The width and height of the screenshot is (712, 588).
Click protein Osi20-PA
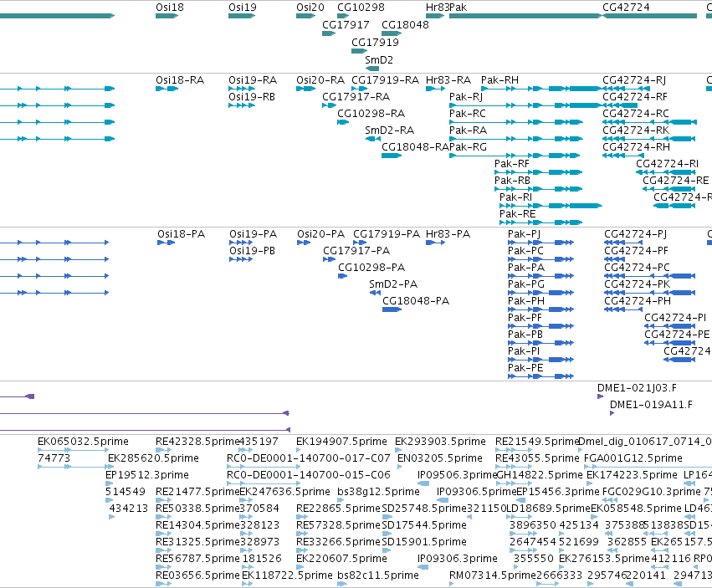coord(304,243)
